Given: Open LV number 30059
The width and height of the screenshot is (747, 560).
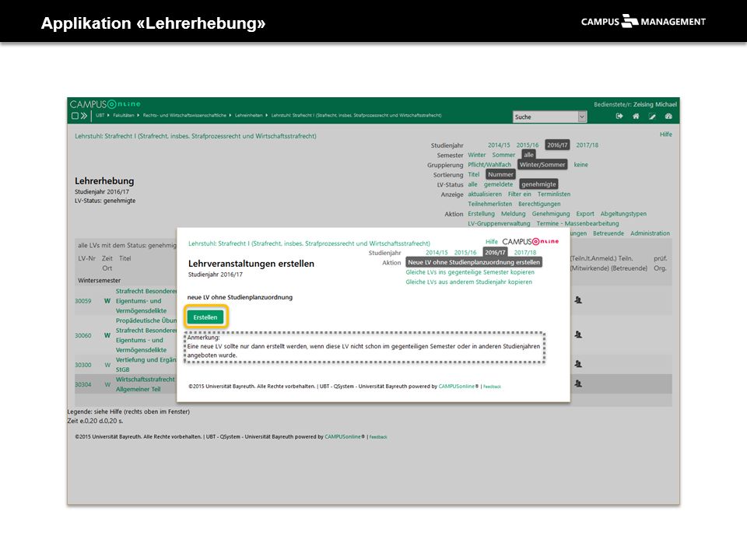Looking at the screenshot, I should tap(83, 301).
